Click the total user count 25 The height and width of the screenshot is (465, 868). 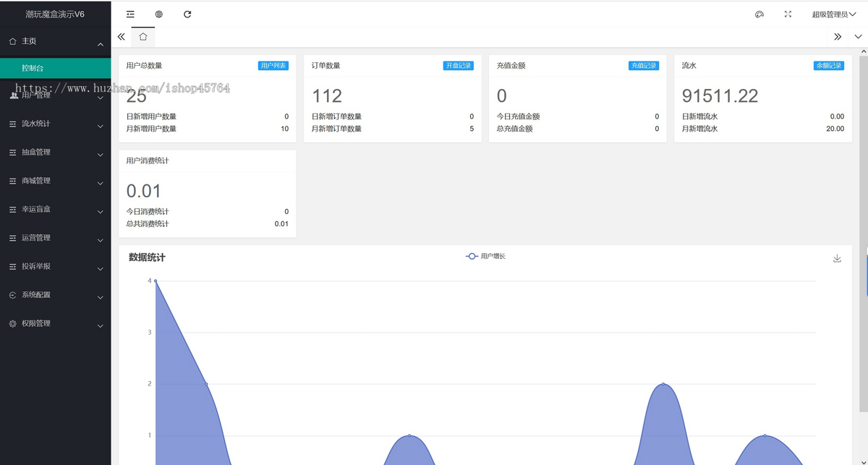(x=137, y=95)
